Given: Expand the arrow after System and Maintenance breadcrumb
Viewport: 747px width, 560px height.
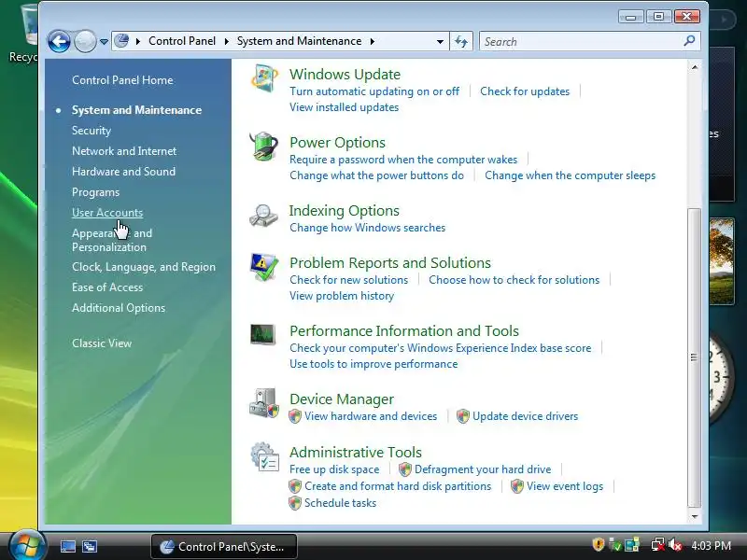Looking at the screenshot, I should tap(372, 41).
